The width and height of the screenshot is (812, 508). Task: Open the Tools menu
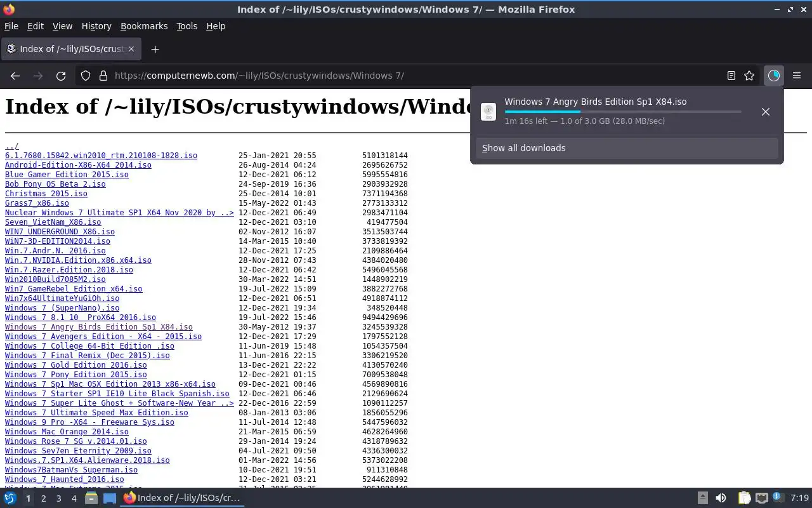[187, 26]
